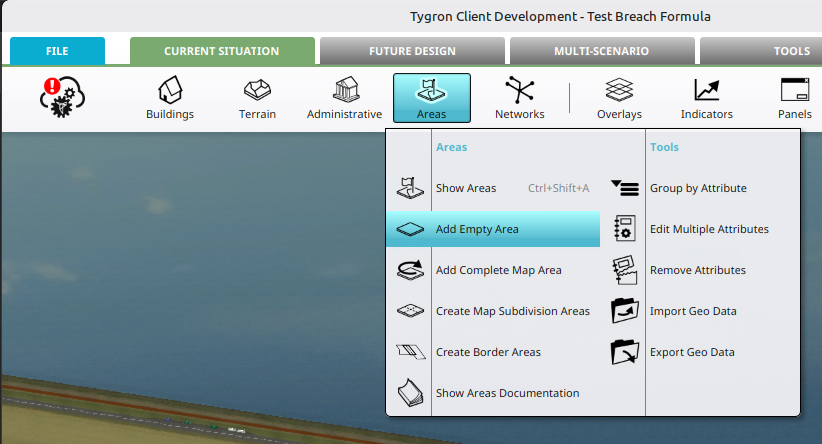This screenshot has width=822, height=444.
Task: Select the Terrain toolbar icon
Action: tap(259, 91)
